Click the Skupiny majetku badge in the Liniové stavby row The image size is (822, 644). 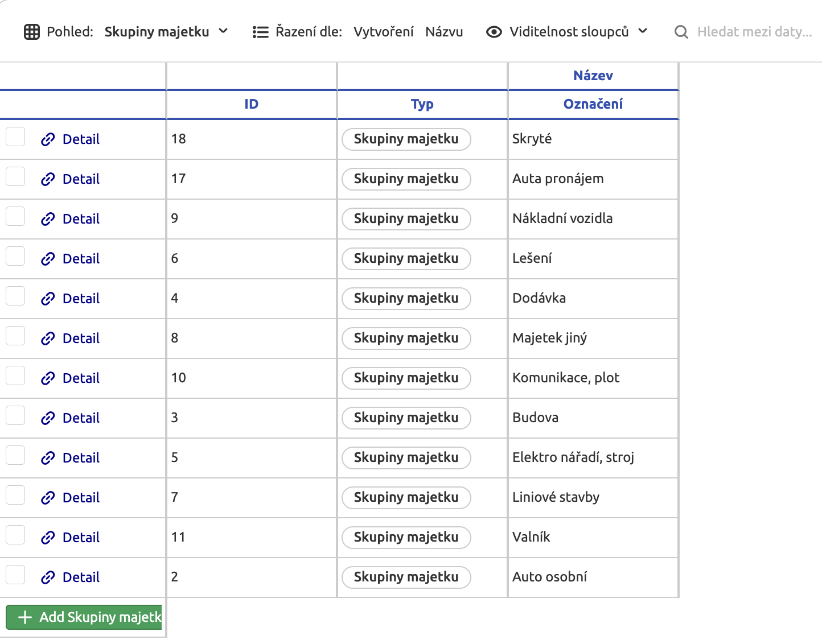[x=406, y=497]
